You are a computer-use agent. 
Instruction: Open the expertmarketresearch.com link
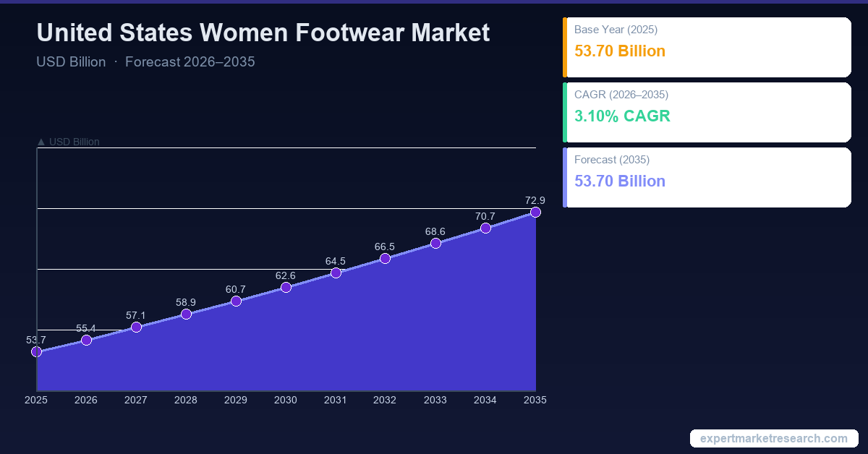pos(773,439)
